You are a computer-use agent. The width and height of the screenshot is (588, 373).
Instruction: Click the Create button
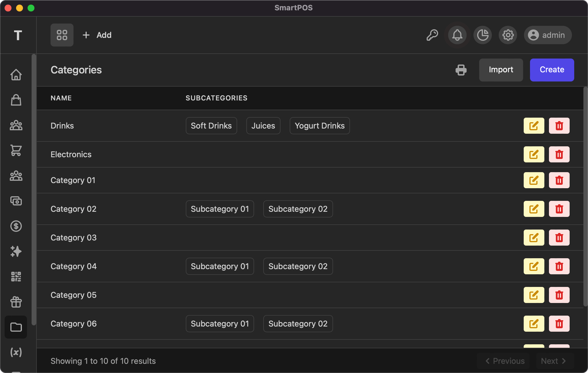coord(551,70)
